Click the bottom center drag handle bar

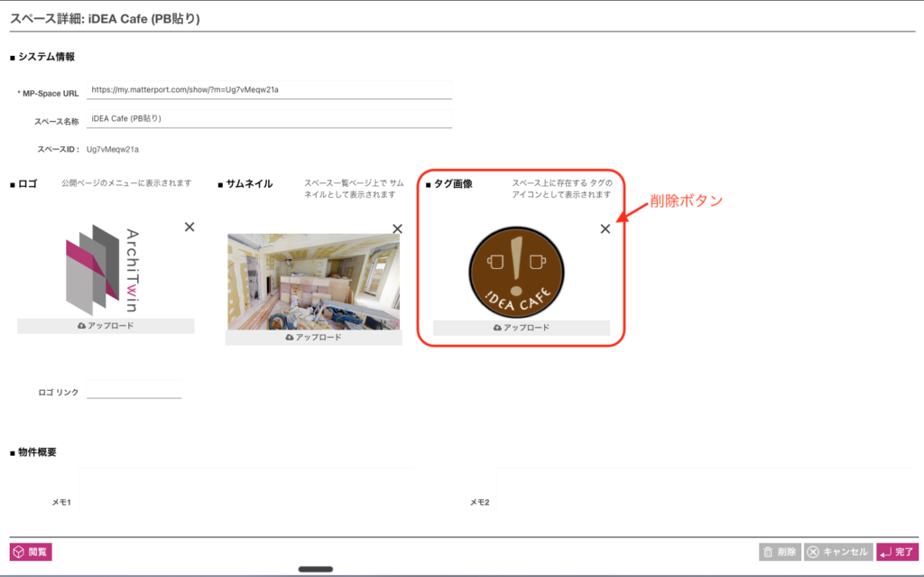(316, 569)
